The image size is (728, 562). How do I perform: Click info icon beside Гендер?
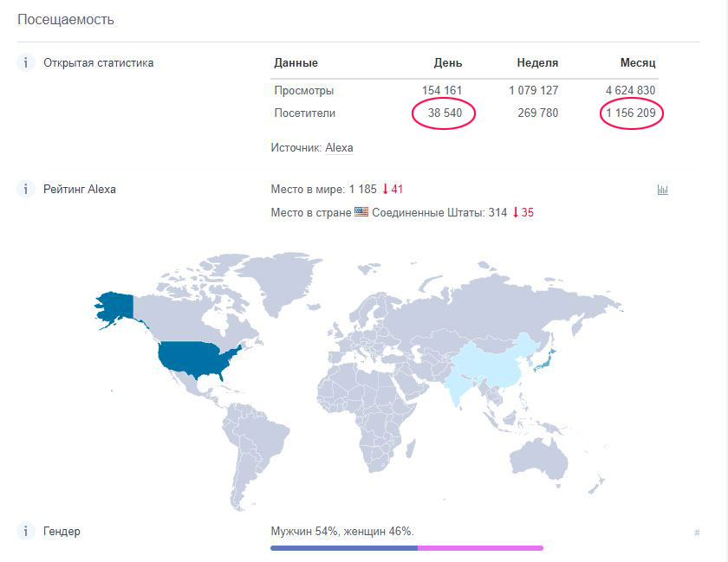tap(26, 531)
